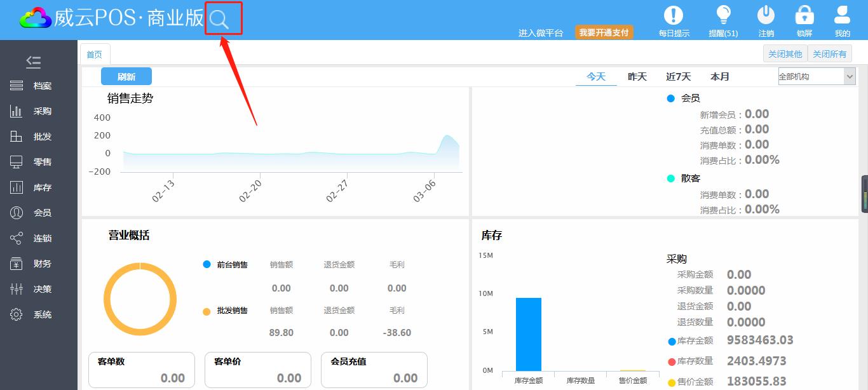The image size is (868, 390).
Task: Click the 刷新 refresh button
Action: (x=126, y=76)
